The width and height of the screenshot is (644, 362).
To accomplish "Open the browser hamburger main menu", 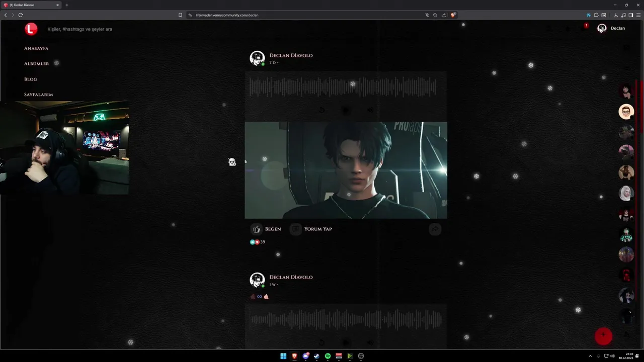I will tap(638, 15).
